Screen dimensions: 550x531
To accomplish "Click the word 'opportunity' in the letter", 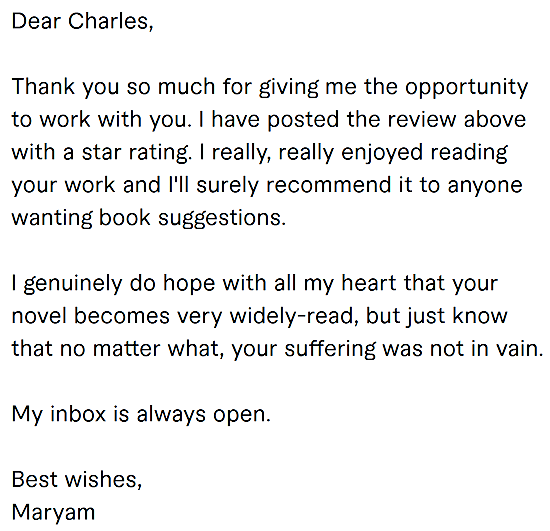I will 467,88.
